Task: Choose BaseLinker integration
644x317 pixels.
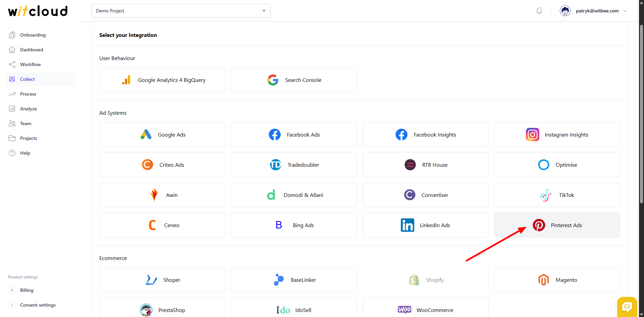Action: [294, 280]
